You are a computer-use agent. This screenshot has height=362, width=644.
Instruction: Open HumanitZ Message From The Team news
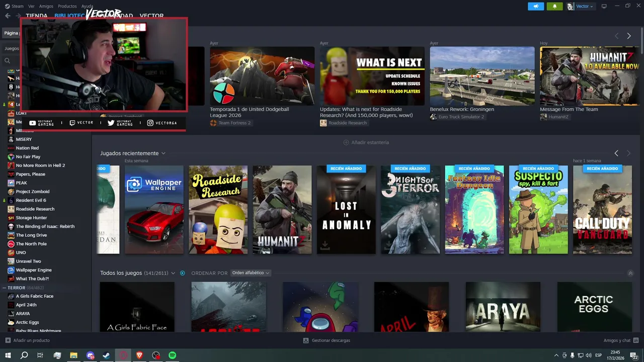(x=590, y=76)
